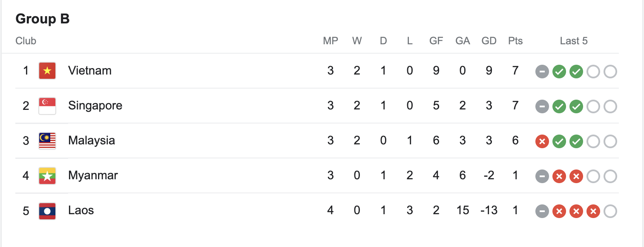This screenshot has width=644, height=247.
Task: Click the Vietnam flag icon
Action: pos(47,71)
